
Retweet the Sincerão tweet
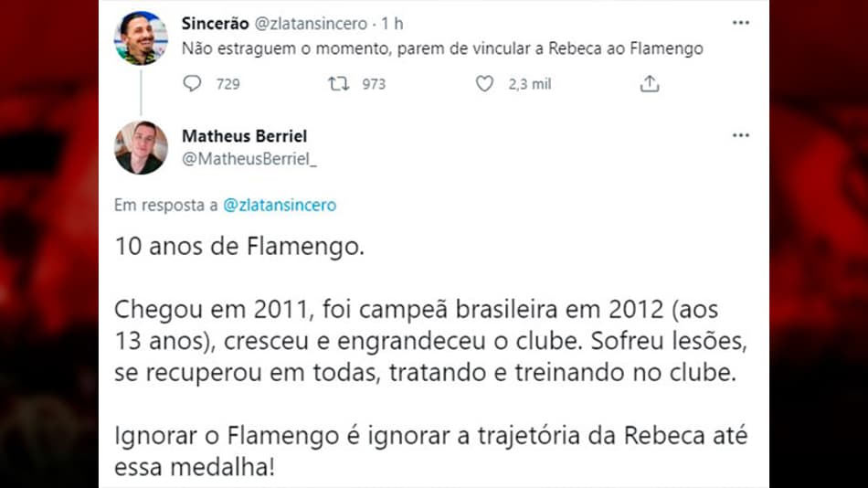point(338,84)
